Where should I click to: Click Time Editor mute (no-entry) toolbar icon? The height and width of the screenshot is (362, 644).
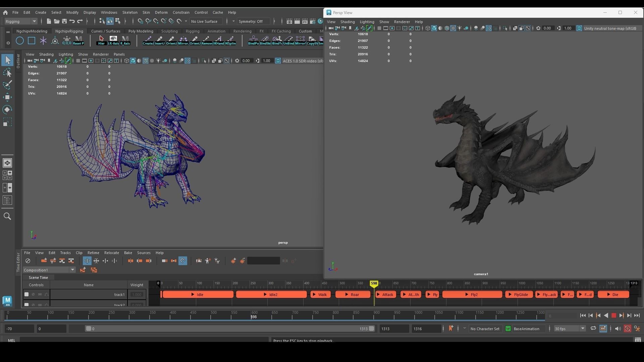[28, 261]
